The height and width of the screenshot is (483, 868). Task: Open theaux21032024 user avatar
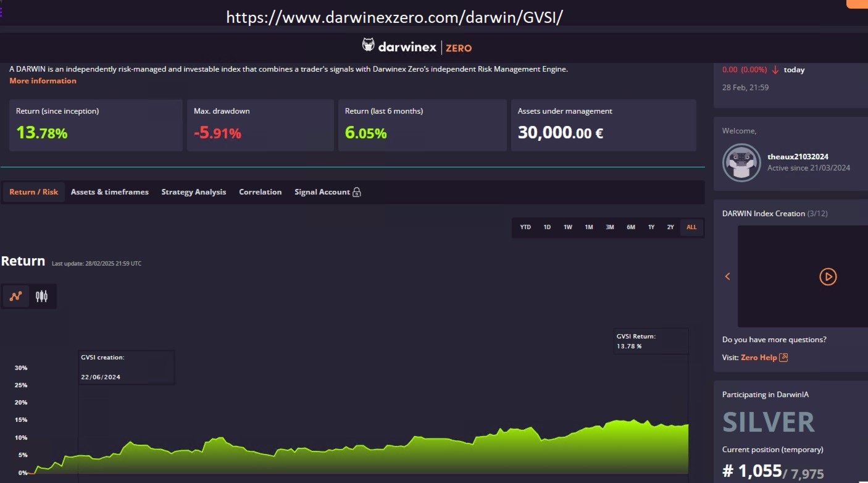coord(741,162)
